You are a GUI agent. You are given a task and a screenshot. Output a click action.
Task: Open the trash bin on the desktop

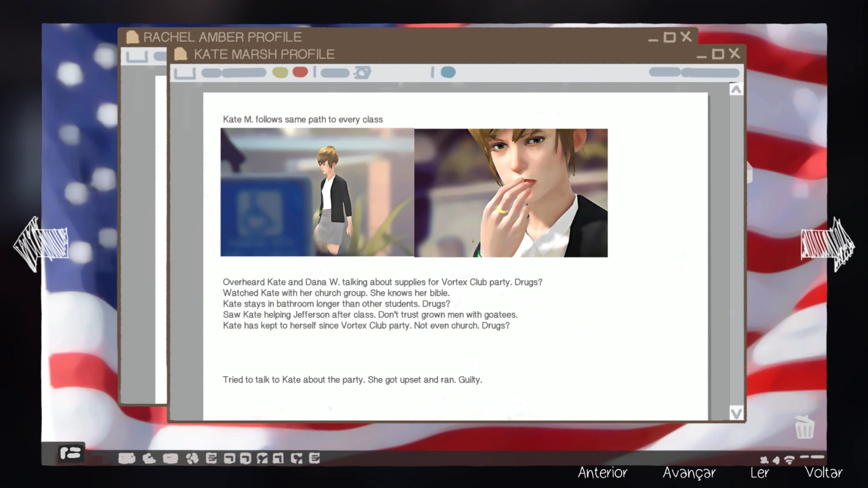point(804,426)
